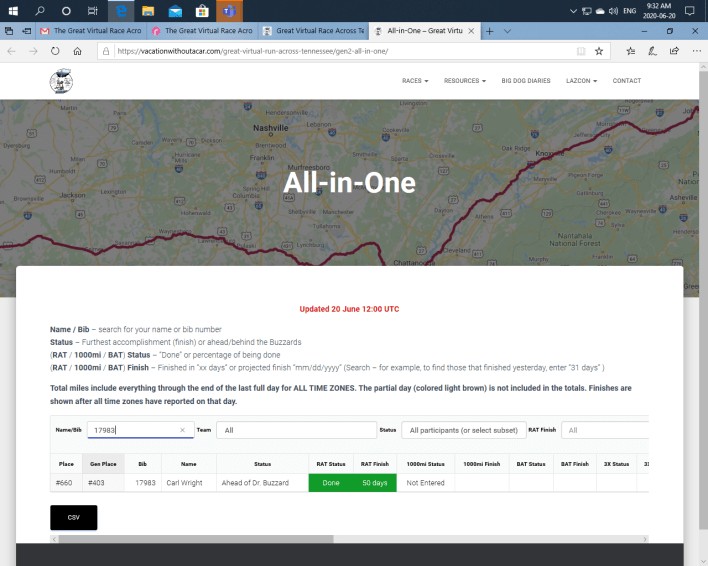Open File Explorer from the taskbar
The image size is (708, 566).
[x=147, y=11]
